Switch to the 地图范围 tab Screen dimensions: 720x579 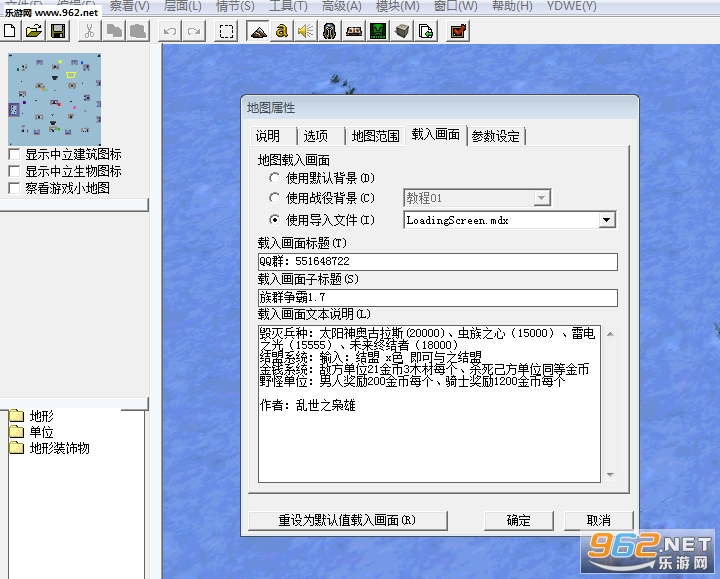click(375, 136)
